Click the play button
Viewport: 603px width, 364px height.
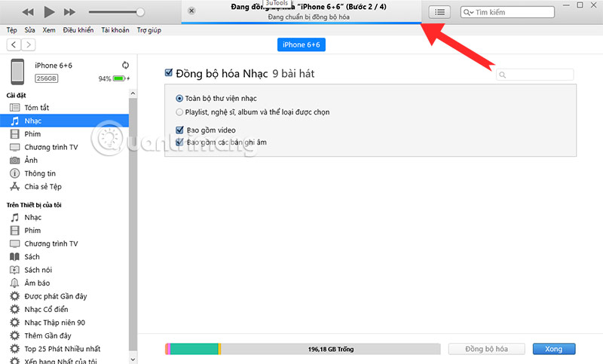pyautogui.click(x=49, y=12)
